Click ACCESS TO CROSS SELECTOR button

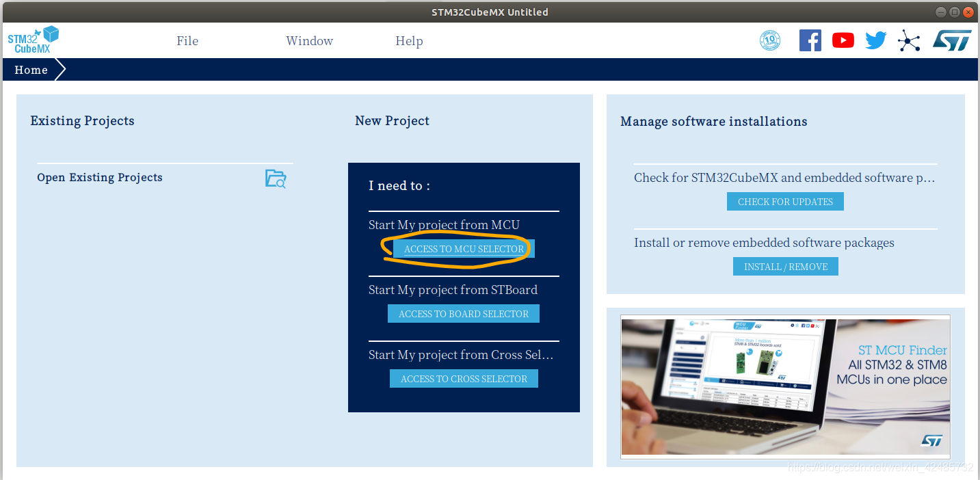coord(464,379)
